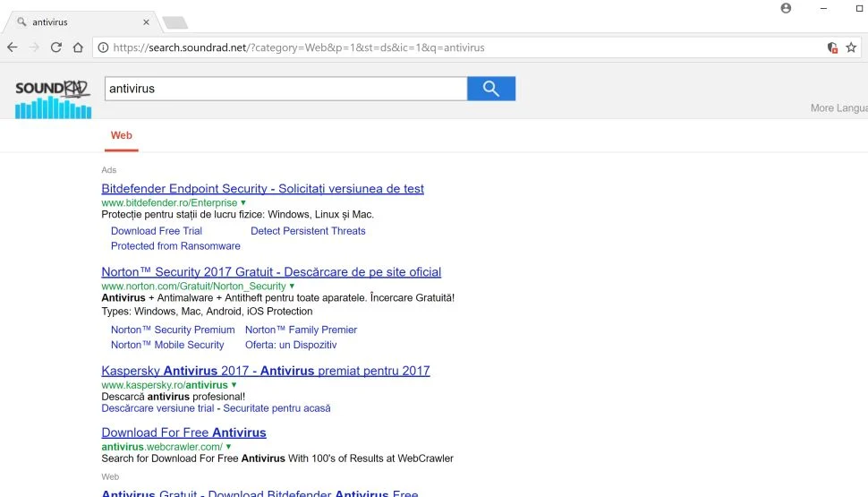Open Bitdefender Endpoint Security ad link
Screen dimensions: 868x497
[262, 188]
